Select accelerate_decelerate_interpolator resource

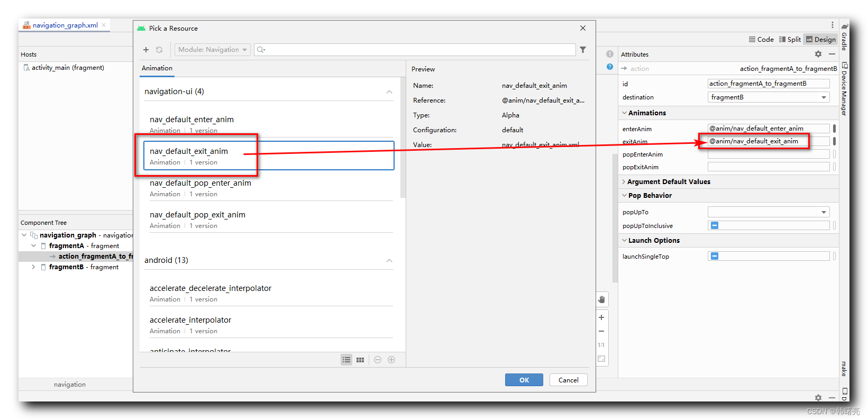pyautogui.click(x=269, y=293)
